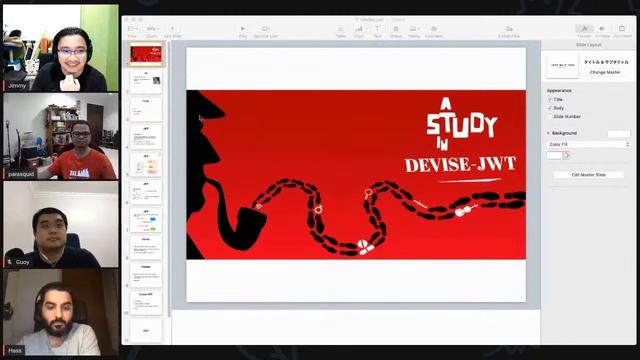Open the Animate inspector
The width and height of the screenshot is (640, 360).
coord(602,29)
